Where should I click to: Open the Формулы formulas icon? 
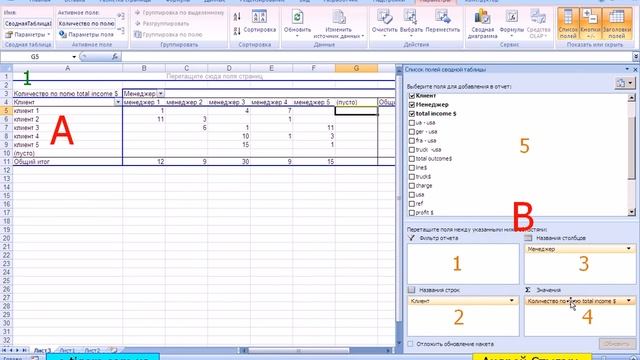pyautogui.click(x=511, y=17)
